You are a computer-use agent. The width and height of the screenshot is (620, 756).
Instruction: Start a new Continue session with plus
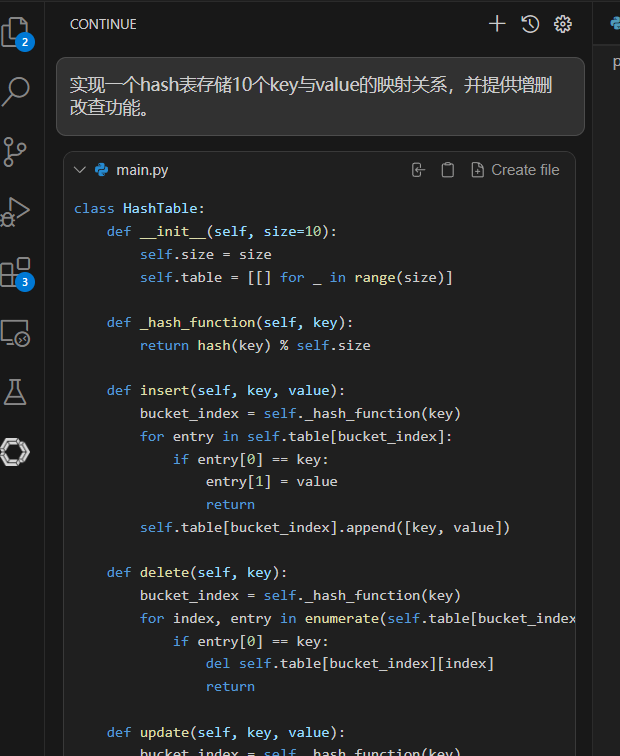497,24
